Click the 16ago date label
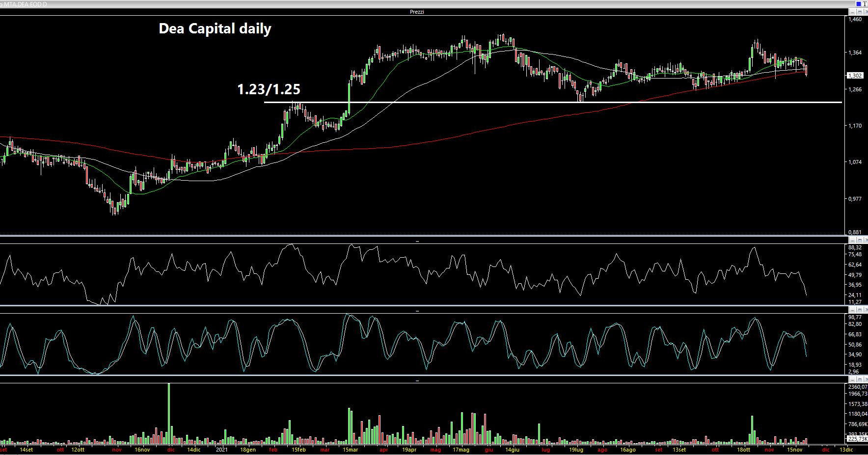This screenshot has width=868, height=455. [628, 450]
